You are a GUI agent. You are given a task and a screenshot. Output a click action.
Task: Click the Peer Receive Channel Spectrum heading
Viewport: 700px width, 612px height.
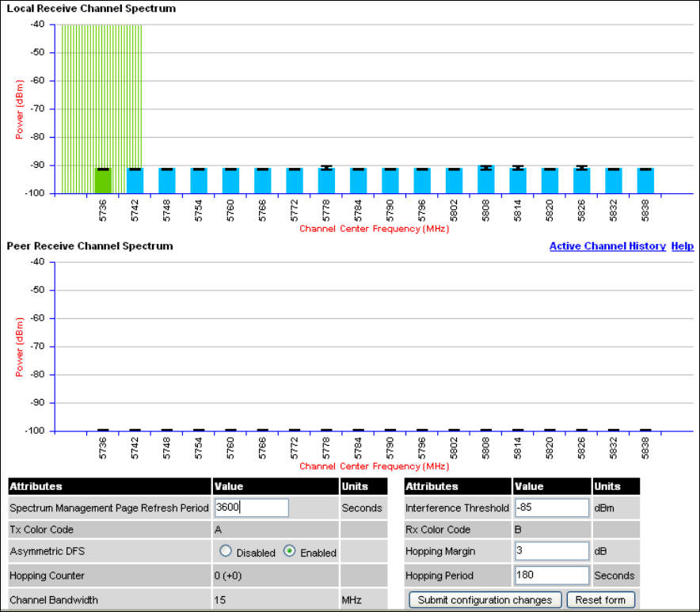89,246
